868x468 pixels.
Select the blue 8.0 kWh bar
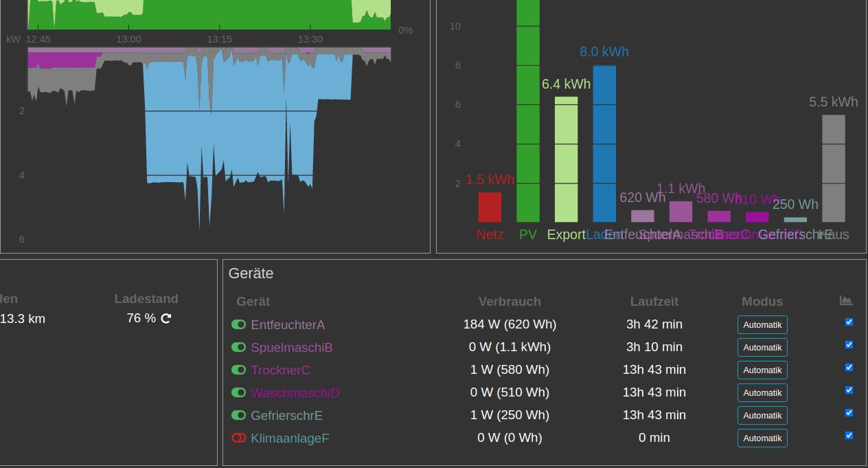[604, 144]
